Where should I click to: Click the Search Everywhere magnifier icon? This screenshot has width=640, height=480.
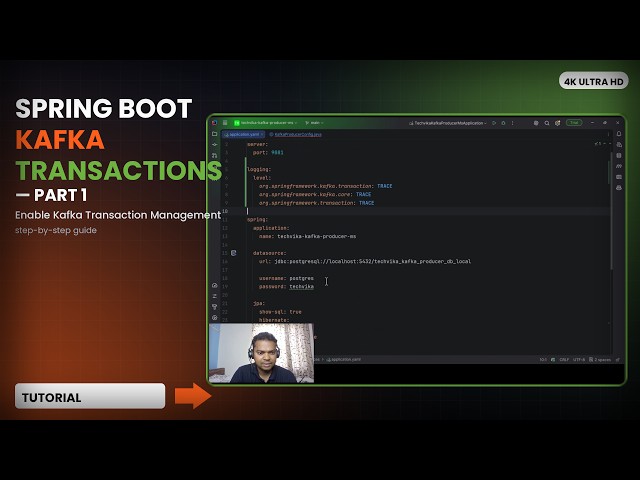click(x=547, y=123)
